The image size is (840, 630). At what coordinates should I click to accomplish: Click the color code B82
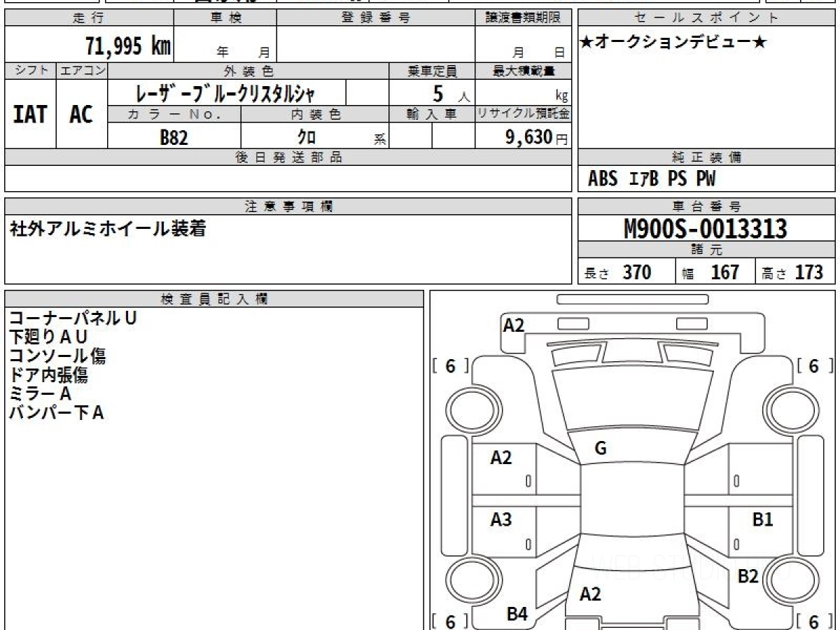174,137
